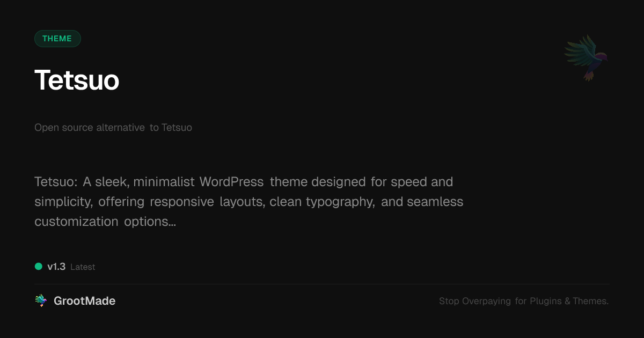Click the large bird logo at top right
644x338 pixels.
[586, 58]
